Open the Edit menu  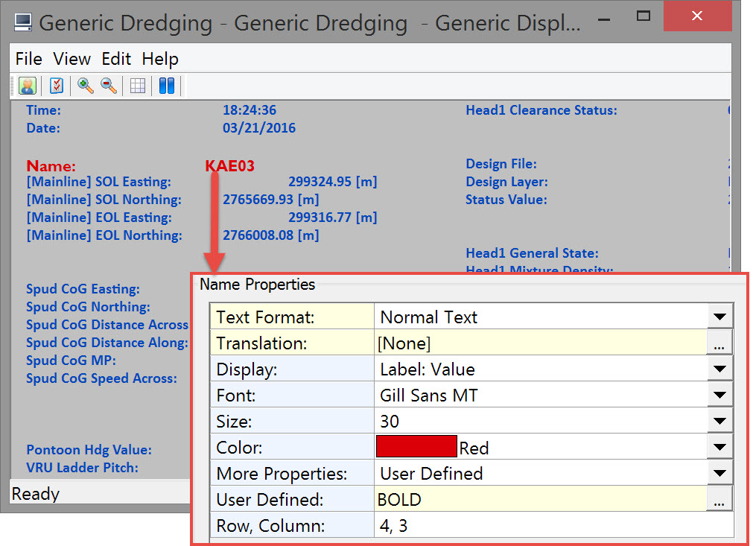click(116, 59)
